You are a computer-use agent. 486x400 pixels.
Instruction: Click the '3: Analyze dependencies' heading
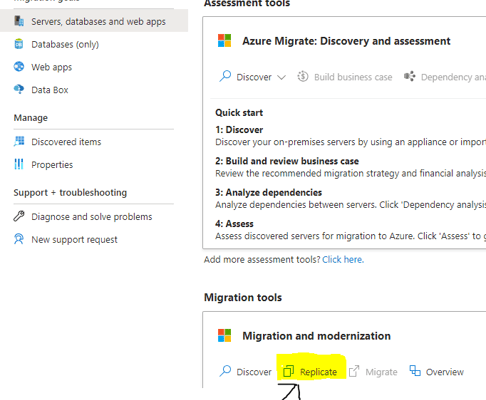268,192
